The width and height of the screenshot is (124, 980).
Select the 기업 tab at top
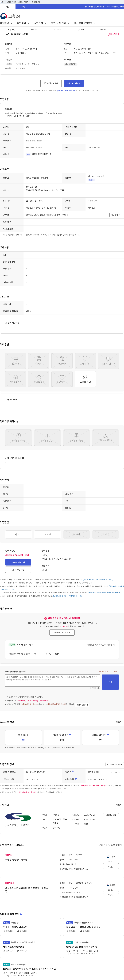pyautogui.click(x=23, y=7)
